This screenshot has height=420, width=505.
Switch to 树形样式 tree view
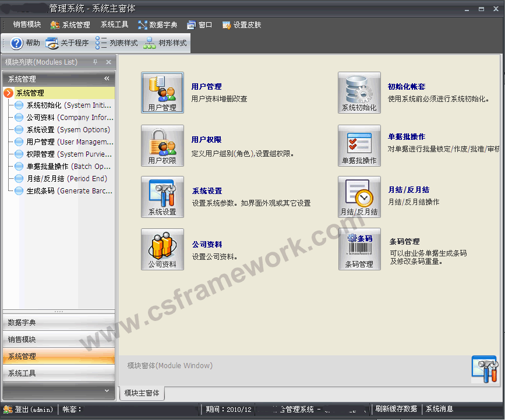(165, 43)
